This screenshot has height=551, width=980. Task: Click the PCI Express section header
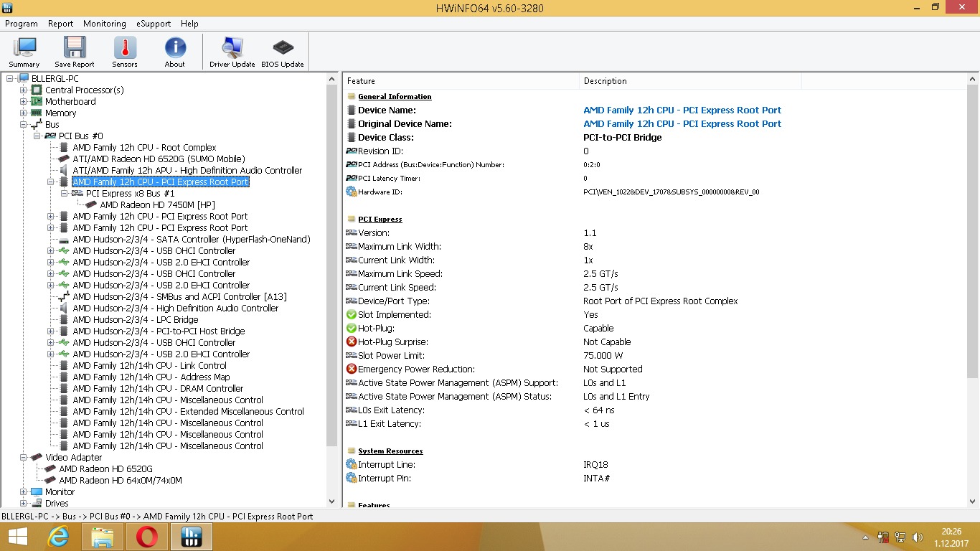380,219
